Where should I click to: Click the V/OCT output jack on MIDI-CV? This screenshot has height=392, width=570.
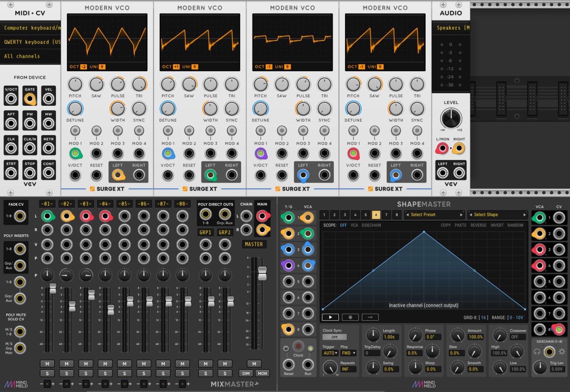coord(11,99)
